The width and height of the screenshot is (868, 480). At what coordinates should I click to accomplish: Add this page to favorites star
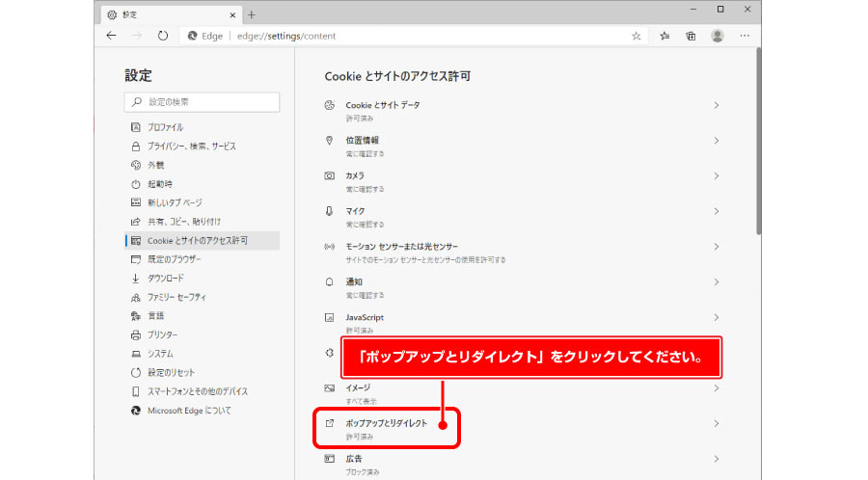[637, 36]
